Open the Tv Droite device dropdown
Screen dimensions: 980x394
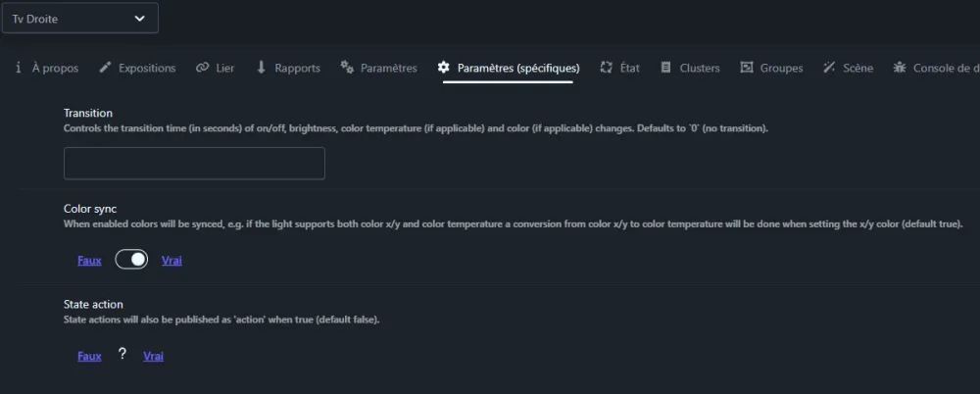(80, 19)
